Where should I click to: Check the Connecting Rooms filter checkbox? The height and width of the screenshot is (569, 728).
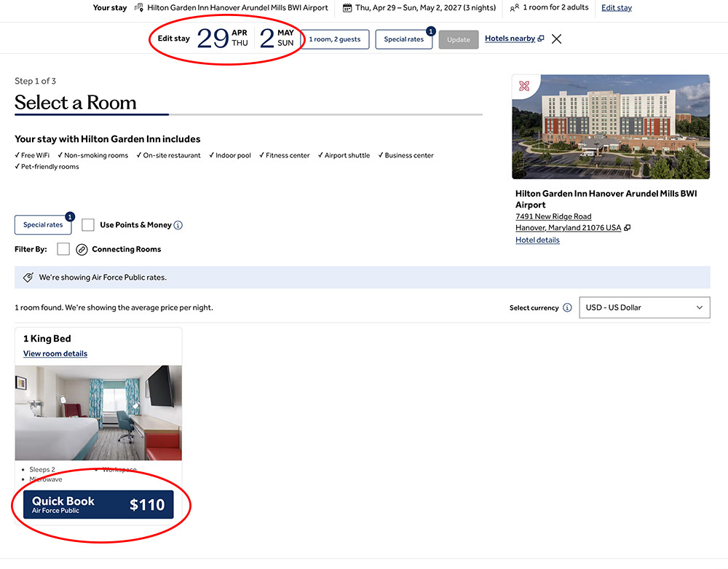tap(63, 249)
